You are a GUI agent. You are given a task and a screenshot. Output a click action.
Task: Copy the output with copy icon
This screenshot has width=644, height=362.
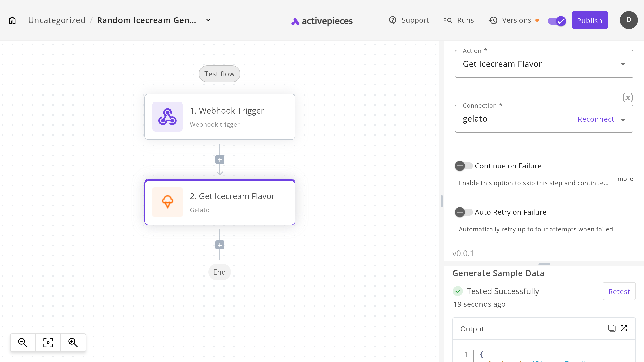[611, 328]
